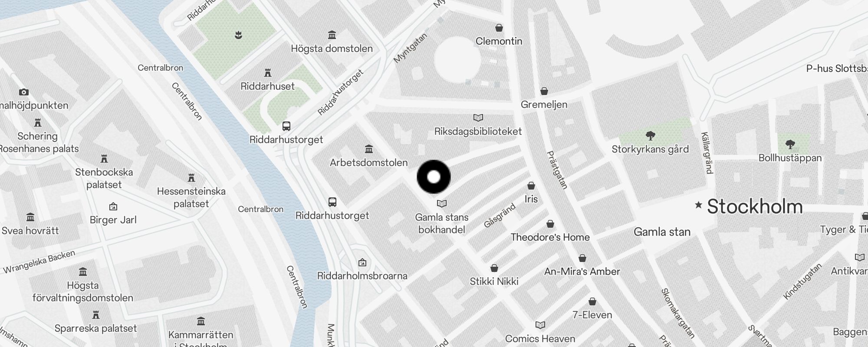Select upper Riddarhustorget bus stop icon
This screenshot has width=868, height=347.
pos(286,126)
